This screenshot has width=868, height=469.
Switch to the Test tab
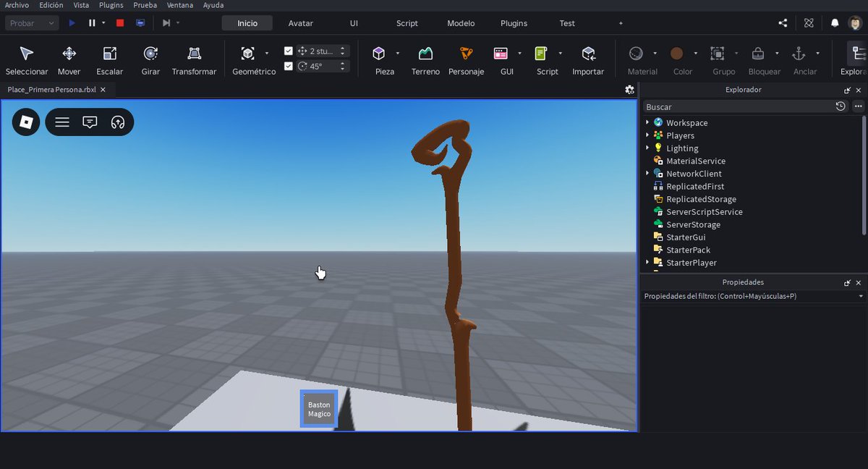click(x=567, y=23)
